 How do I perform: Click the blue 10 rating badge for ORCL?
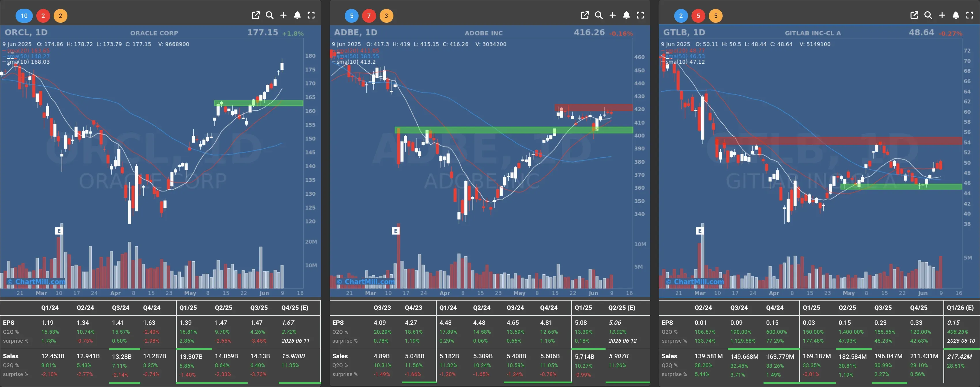pyautogui.click(x=24, y=16)
